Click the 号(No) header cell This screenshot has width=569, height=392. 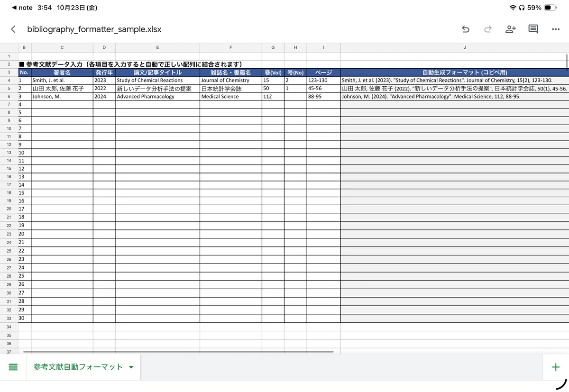pos(295,73)
